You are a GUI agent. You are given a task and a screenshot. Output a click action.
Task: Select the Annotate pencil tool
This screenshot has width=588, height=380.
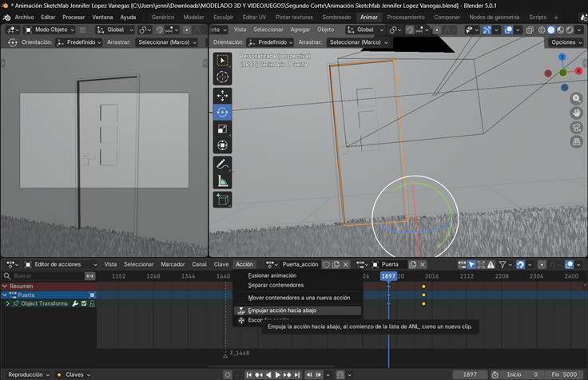point(223,164)
